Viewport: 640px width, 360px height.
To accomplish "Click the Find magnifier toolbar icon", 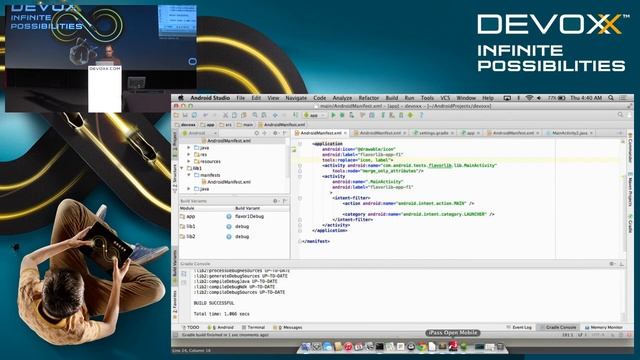I will click(x=255, y=116).
